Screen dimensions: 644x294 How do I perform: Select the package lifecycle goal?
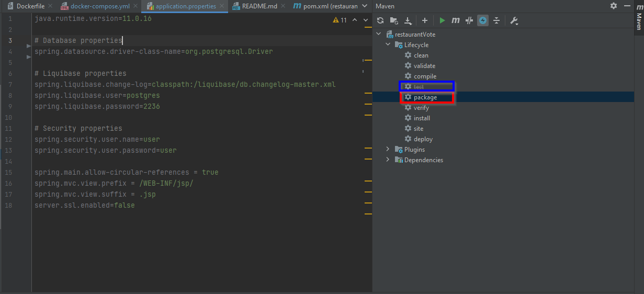click(425, 97)
